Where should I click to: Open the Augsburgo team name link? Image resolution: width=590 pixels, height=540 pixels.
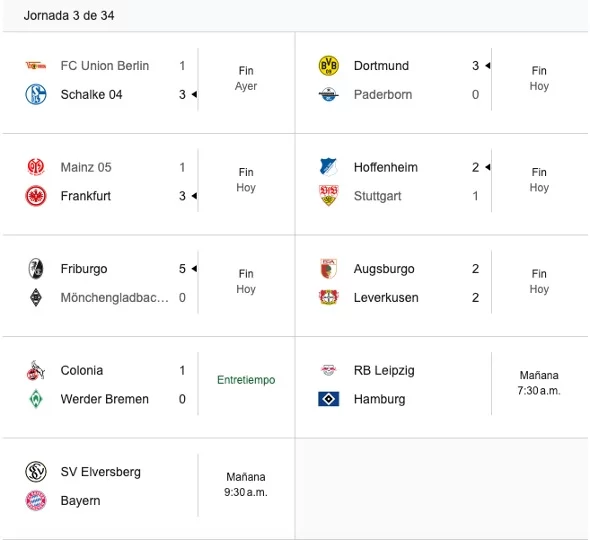point(384,269)
